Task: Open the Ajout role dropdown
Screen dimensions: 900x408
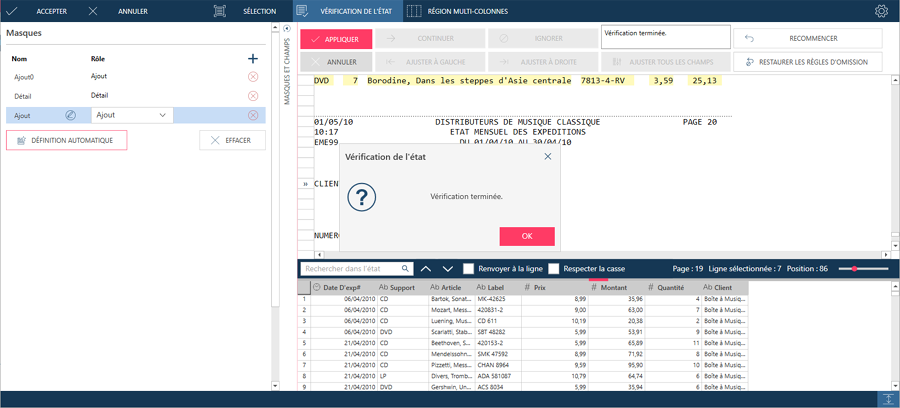Action: point(132,115)
